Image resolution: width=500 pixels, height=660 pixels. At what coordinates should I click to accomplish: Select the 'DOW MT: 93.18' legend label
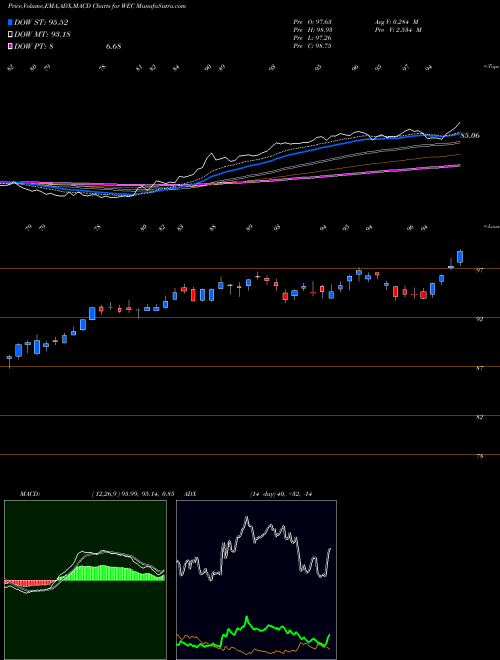pyautogui.click(x=43, y=35)
